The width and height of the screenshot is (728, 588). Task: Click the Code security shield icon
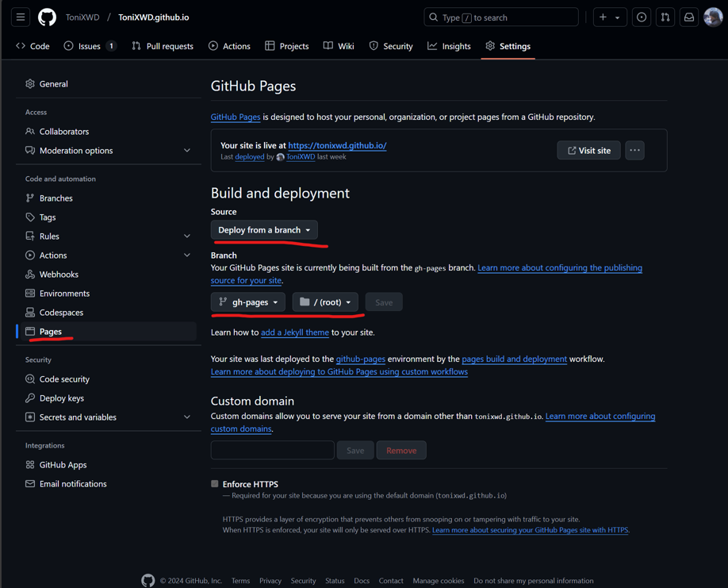coord(30,379)
